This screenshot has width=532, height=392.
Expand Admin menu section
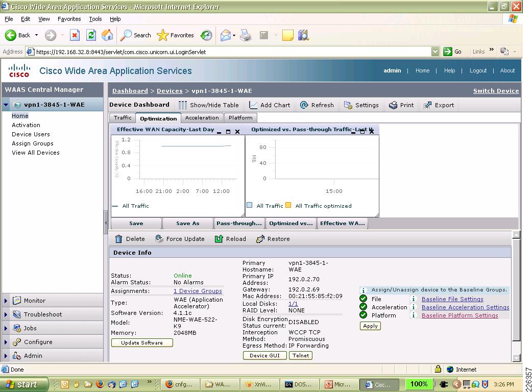coord(6,356)
